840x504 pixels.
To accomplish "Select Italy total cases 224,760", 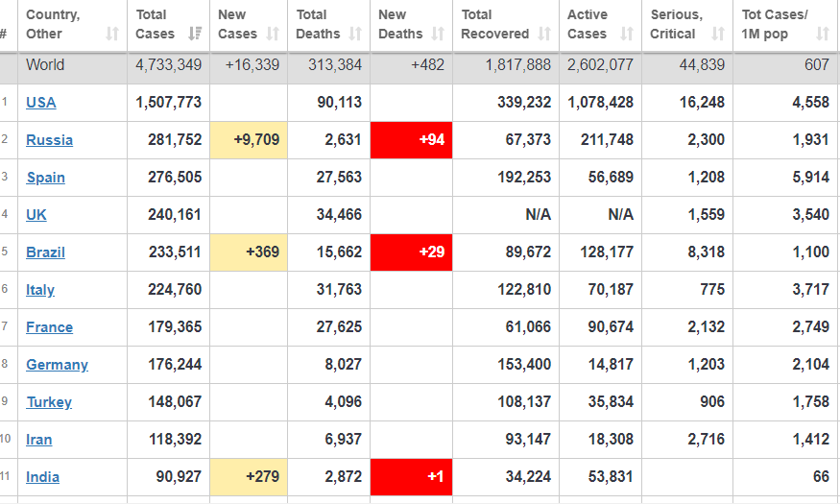I will pos(175,290).
